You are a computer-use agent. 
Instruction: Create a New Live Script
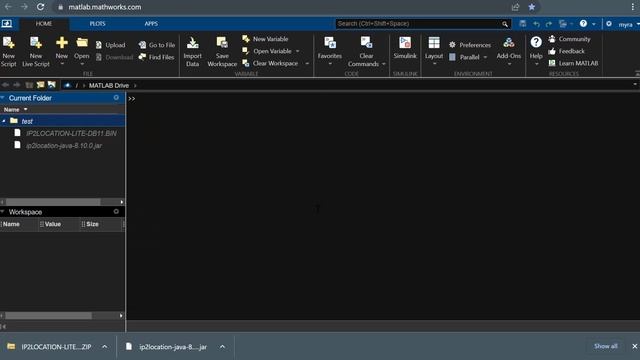point(36,52)
